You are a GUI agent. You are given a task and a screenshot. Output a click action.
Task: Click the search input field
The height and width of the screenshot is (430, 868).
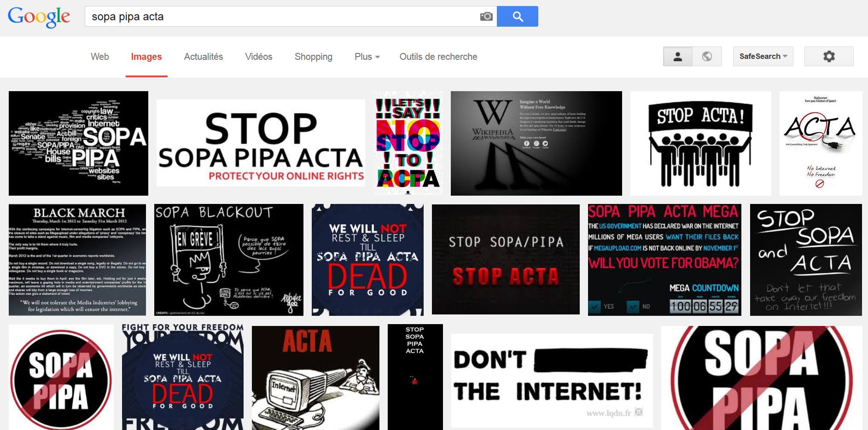(x=281, y=17)
